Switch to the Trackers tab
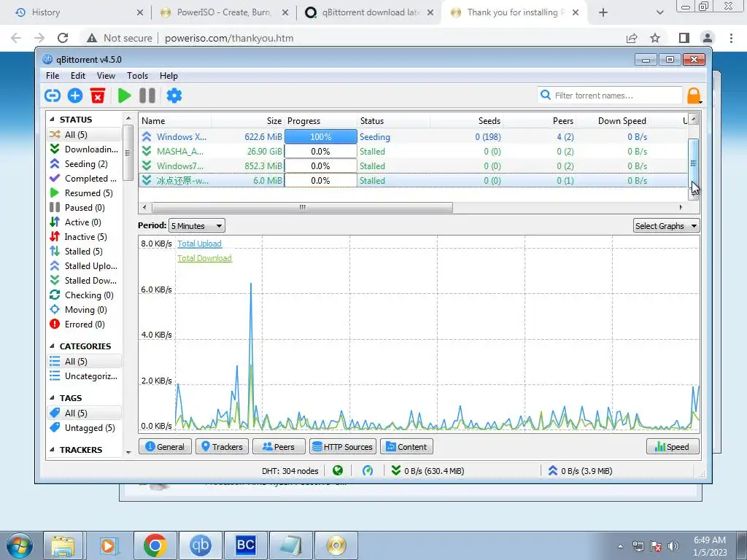This screenshot has width=747, height=560. point(222,447)
